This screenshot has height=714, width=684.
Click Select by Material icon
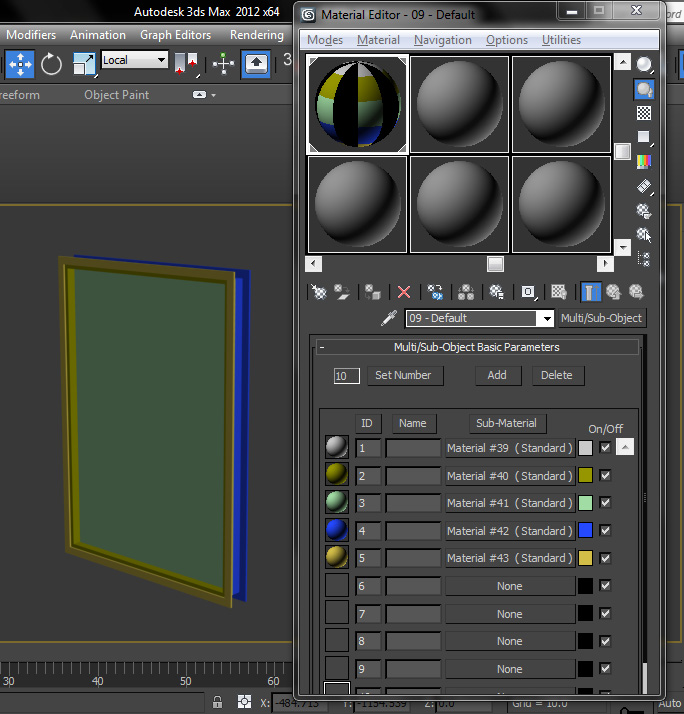pos(644,235)
